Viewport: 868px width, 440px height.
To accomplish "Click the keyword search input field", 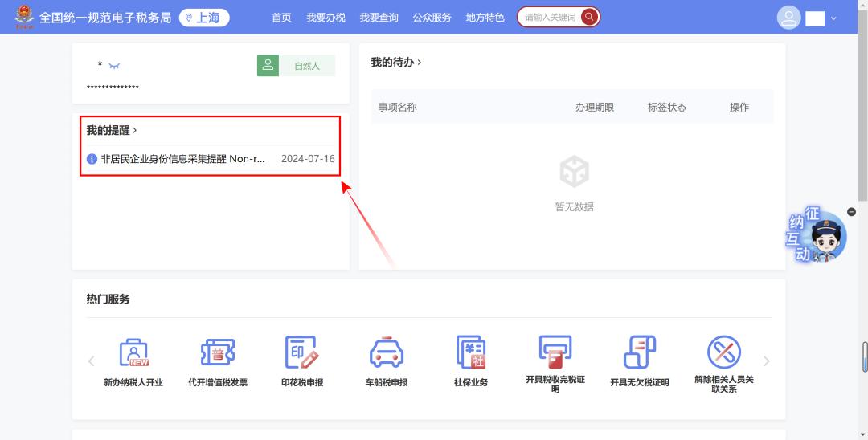I will coord(550,17).
